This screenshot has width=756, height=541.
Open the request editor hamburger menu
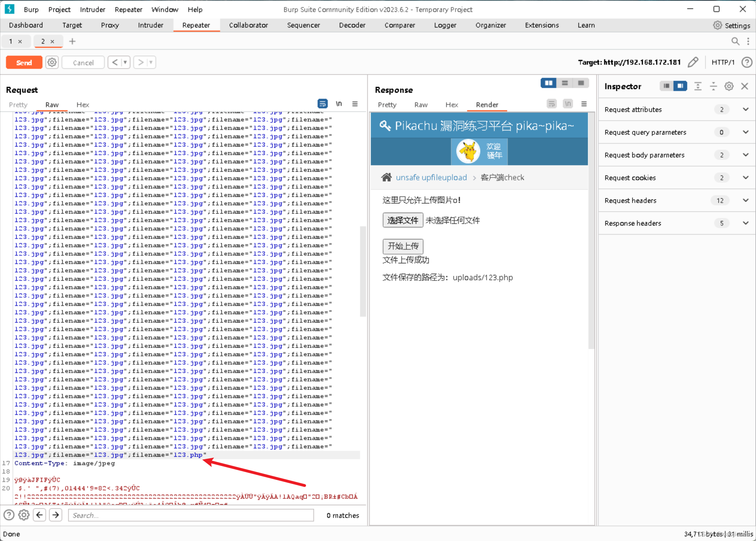(355, 104)
